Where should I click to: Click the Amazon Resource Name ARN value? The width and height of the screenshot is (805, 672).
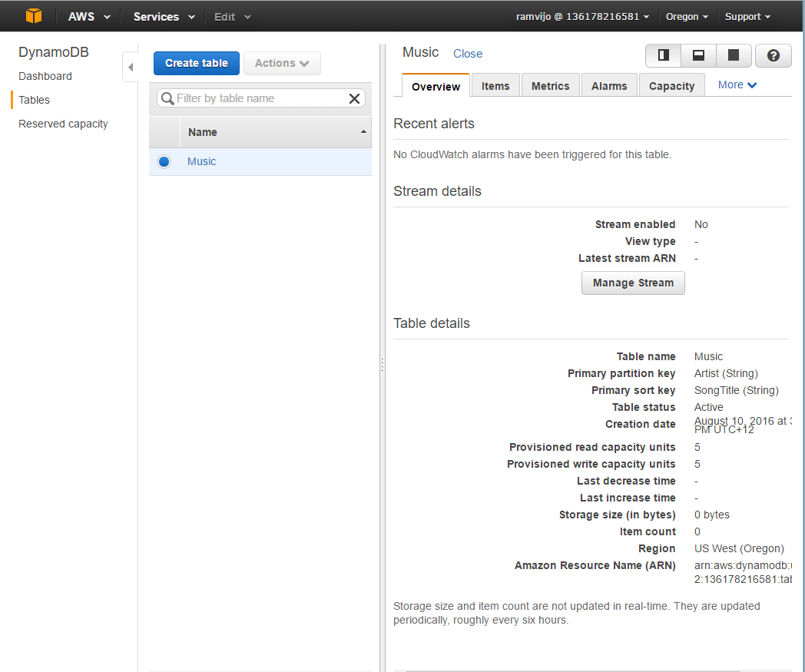[x=742, y=572]
